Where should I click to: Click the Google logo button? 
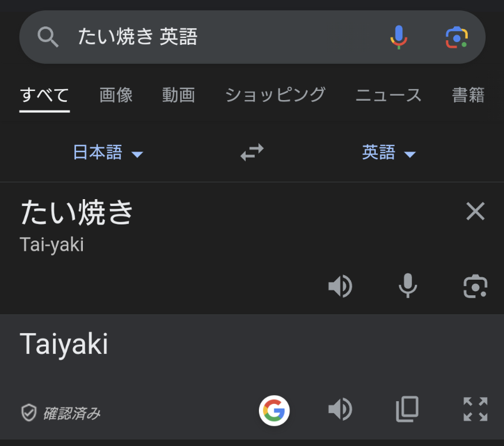[274, 410]
